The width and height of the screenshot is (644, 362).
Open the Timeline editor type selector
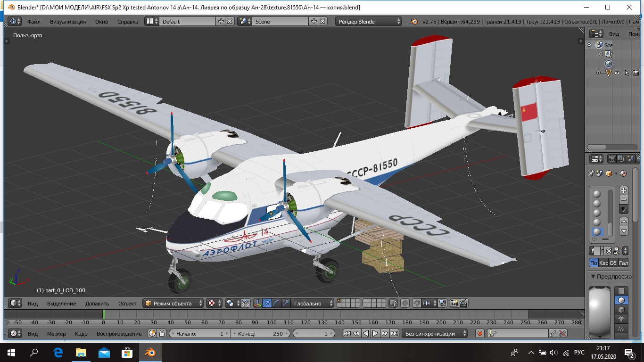tap(16, 333)
